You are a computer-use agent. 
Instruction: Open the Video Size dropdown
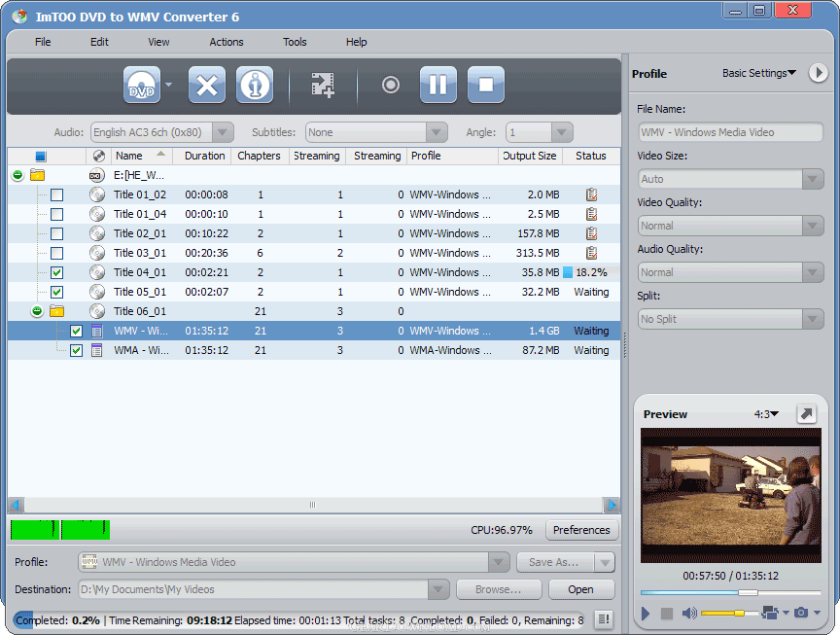pos(813,179)
